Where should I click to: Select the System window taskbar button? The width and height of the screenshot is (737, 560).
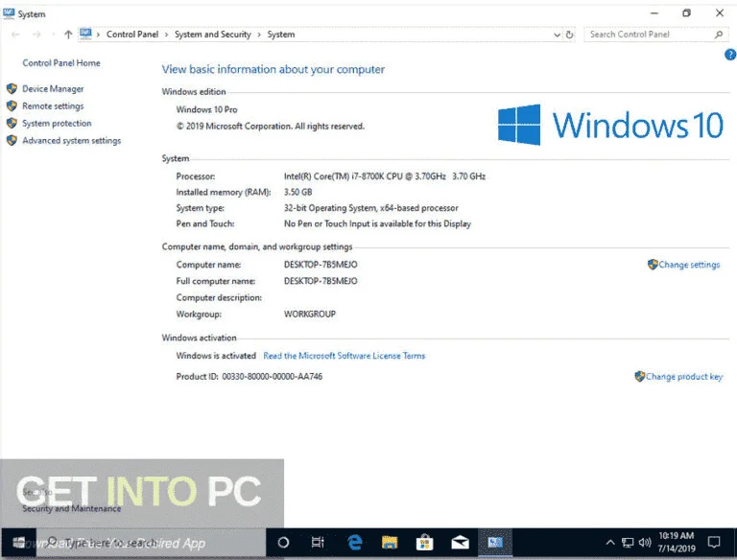[x=495, y=543]
